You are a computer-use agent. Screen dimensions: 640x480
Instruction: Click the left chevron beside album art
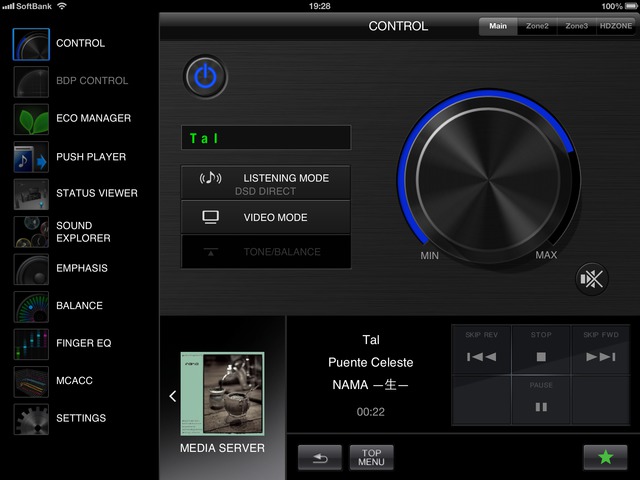click(x=173, y=396)
